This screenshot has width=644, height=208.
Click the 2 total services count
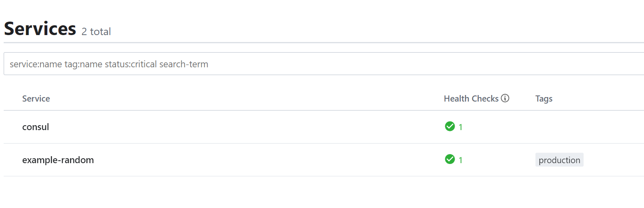click(96, 31)
